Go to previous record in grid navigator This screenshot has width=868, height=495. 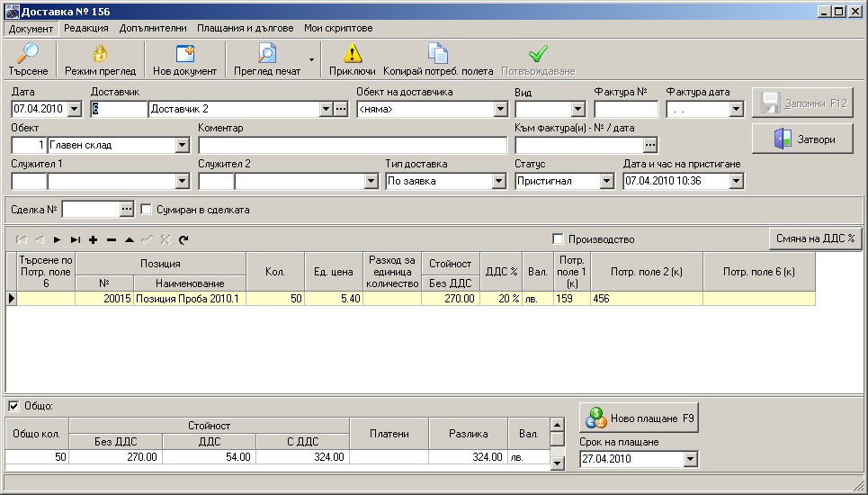click(x=40, y=239)
